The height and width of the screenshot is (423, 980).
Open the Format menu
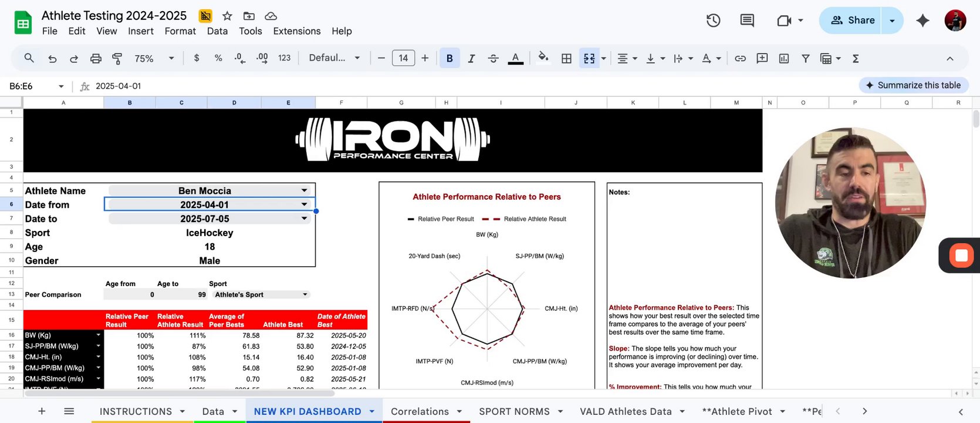[x=180, y=31]
